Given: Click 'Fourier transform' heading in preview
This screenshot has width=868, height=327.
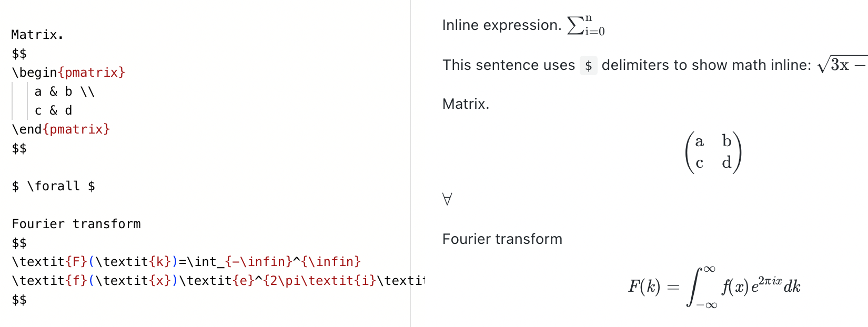Looking at the screenshot, I should [x=502, y=239].
